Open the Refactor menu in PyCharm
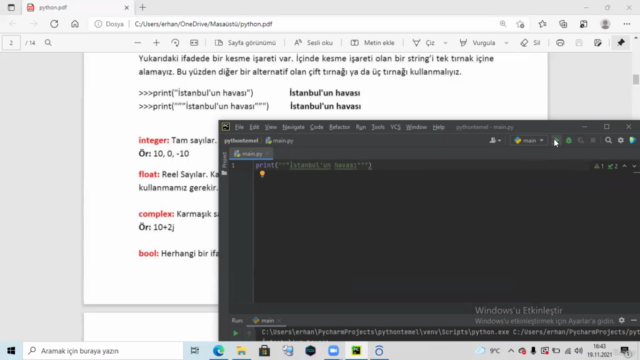The height and width of the screenshot is (360, 640). pos(340,127)
